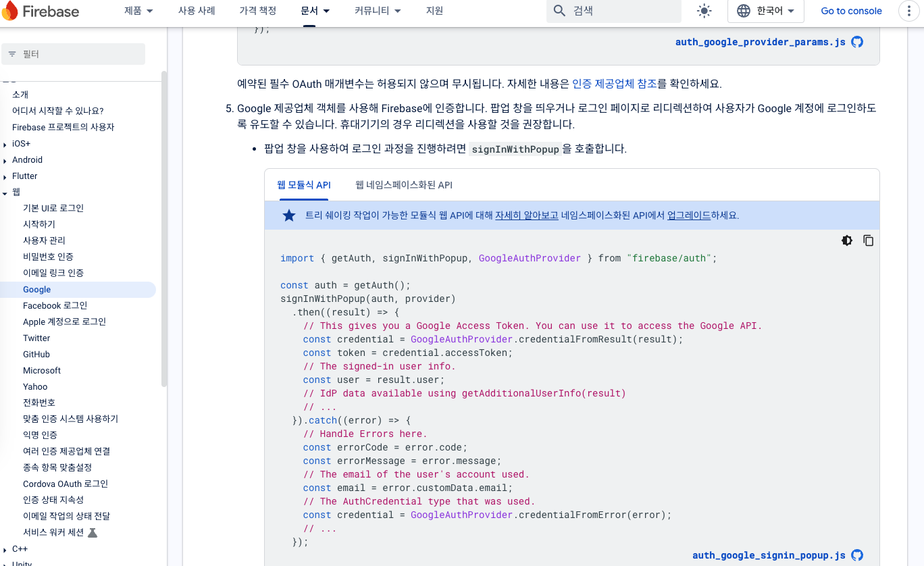Click the sidebar vertical scrollbar
The image size is (924, 566).
163,228
